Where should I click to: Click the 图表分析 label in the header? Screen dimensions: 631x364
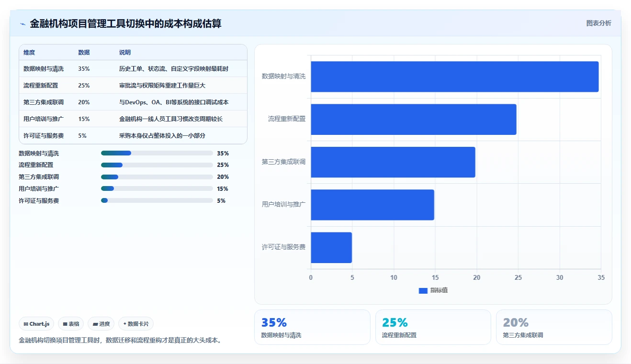click(598, 23)
